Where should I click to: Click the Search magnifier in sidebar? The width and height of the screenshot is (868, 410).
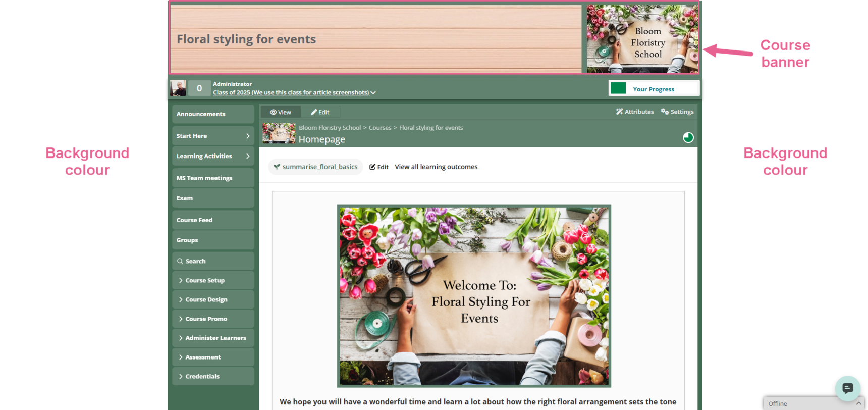pos(180,261)
